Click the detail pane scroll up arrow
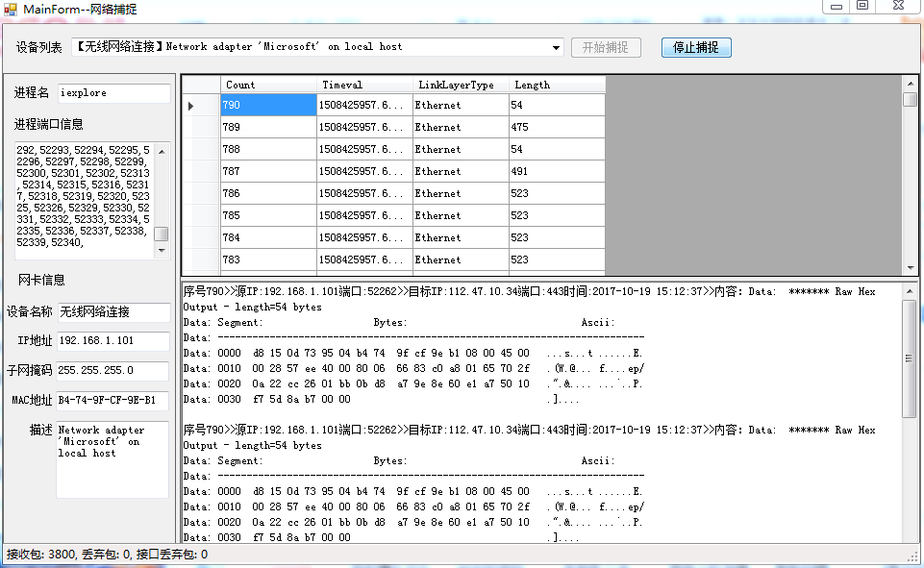 [910, 291]
